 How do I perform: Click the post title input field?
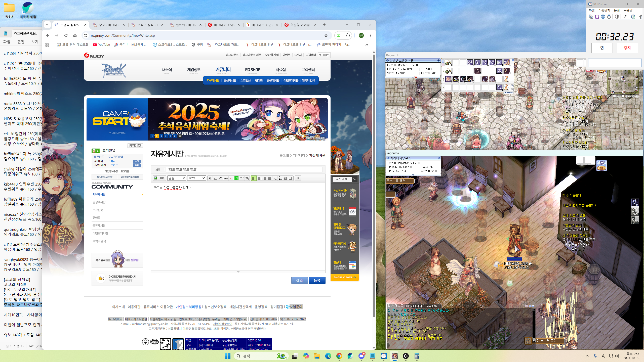(x=244, y=170)
